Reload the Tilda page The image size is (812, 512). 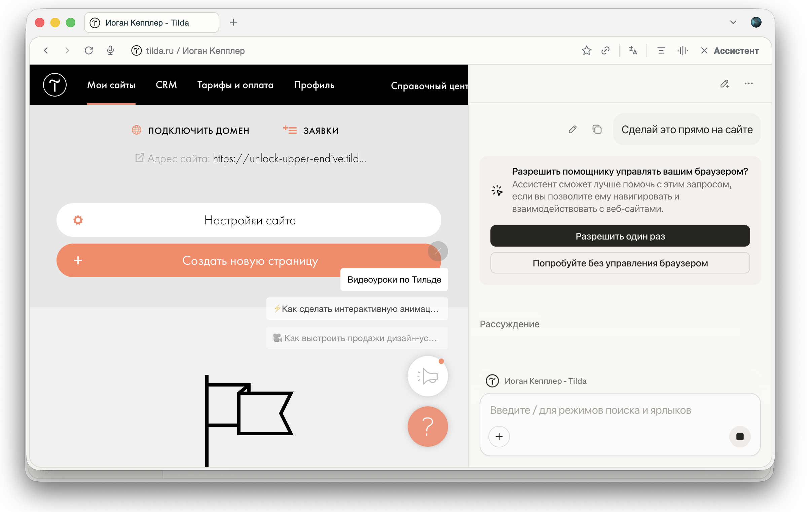[89, 50]
